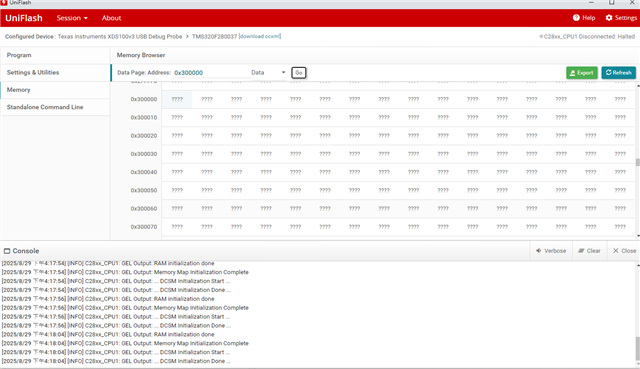Viewport: 640px width, 369px height.
Task: Select row address 0x300020
Action: pos(144,136)
